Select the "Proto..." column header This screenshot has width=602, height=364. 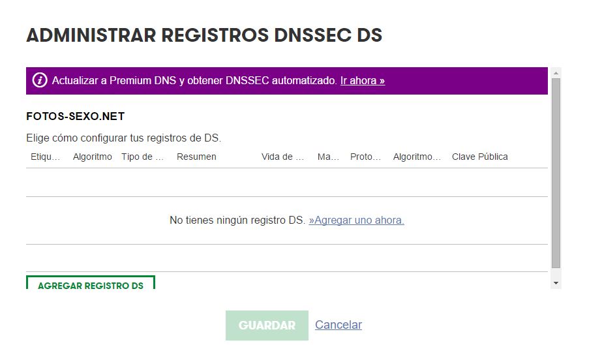coord(365,157)
